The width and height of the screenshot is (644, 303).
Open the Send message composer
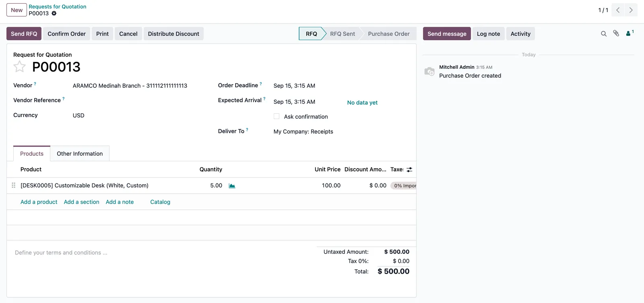pos(447,34)
